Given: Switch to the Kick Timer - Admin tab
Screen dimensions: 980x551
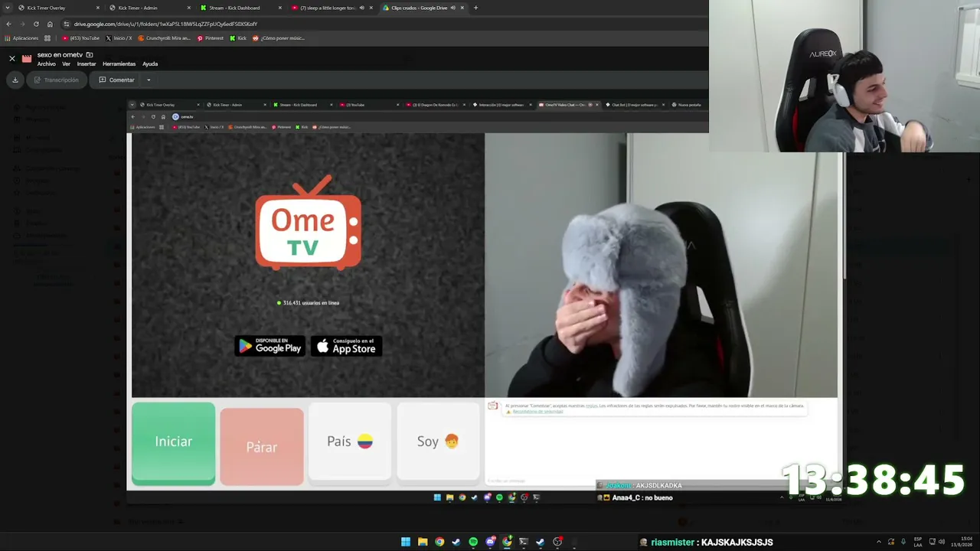Looking at the screenshot, I should coord(149,8).
